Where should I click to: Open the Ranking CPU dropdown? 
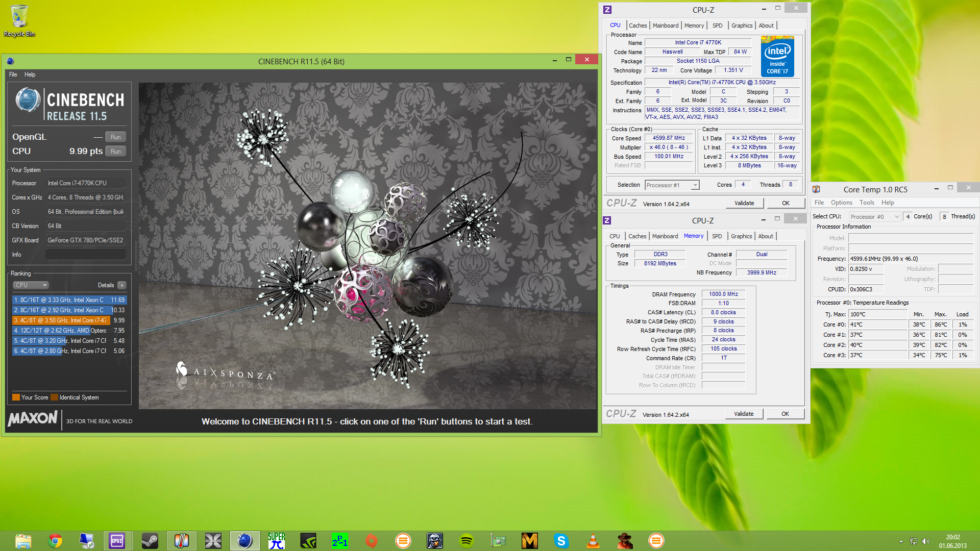click(x=31, y=285)
